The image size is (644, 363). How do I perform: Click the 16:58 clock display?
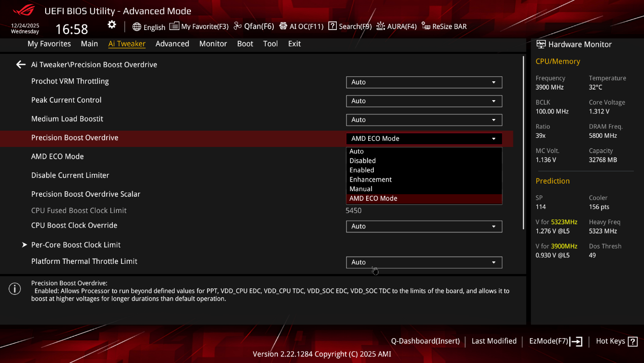tap(72, 29)
